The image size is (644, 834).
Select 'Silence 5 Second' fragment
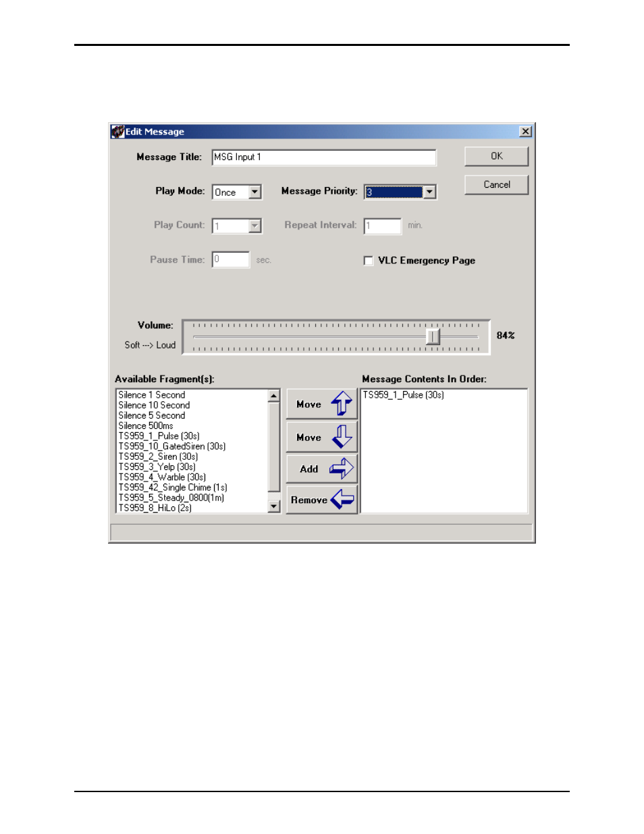click(152, 415)
